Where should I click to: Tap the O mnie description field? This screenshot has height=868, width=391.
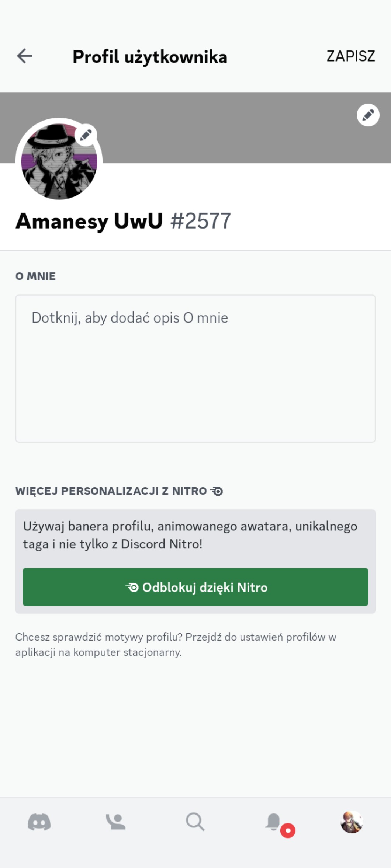pyautogui.click(x=195, y=368)
